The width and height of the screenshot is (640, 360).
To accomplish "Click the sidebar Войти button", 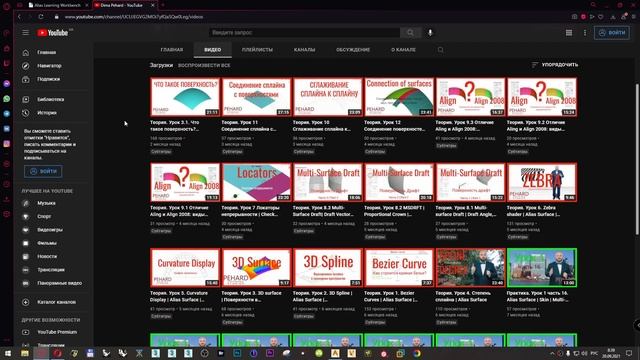I will (x=43, y=171).
